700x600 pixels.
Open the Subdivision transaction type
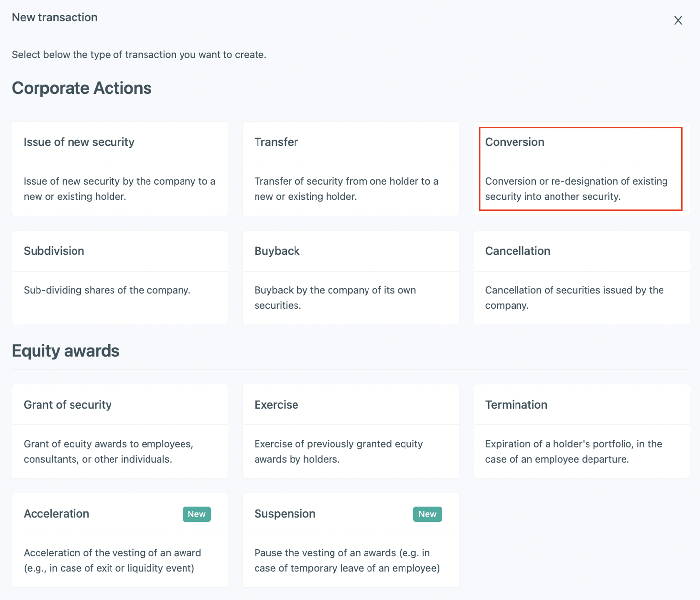point(119,277)
